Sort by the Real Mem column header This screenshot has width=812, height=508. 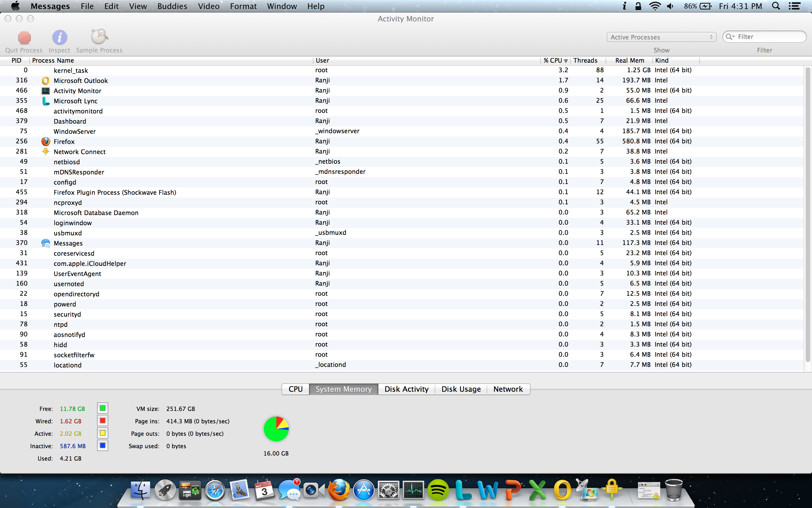630,60
